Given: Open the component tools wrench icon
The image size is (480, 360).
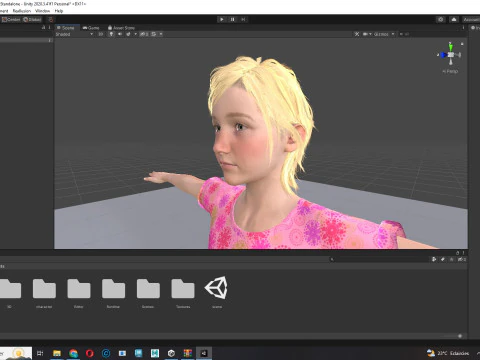Looking at the screenshot, I should click(x=357, y=34).
